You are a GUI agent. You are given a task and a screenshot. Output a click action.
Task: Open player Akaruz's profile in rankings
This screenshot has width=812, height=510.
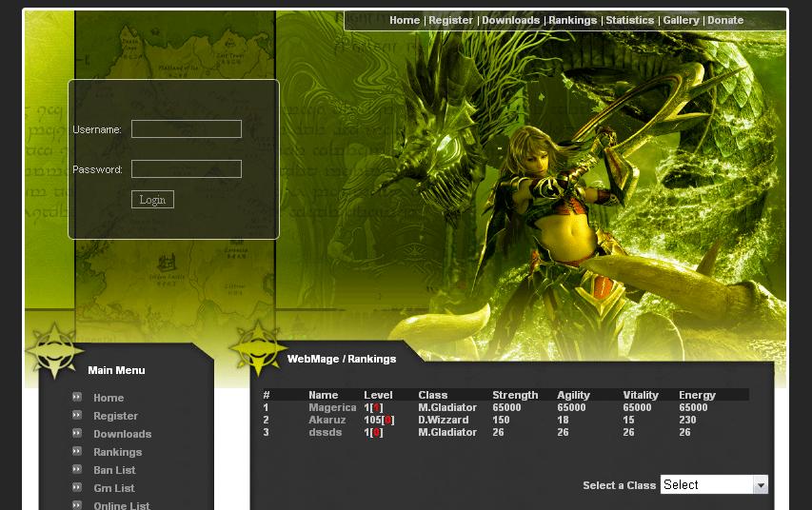tap(327, 420)
